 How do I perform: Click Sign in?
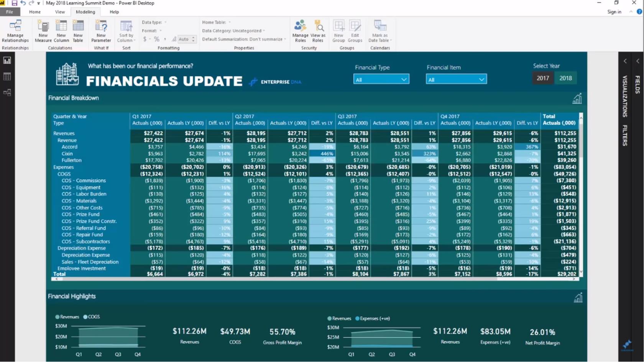[x=614, y=12]
